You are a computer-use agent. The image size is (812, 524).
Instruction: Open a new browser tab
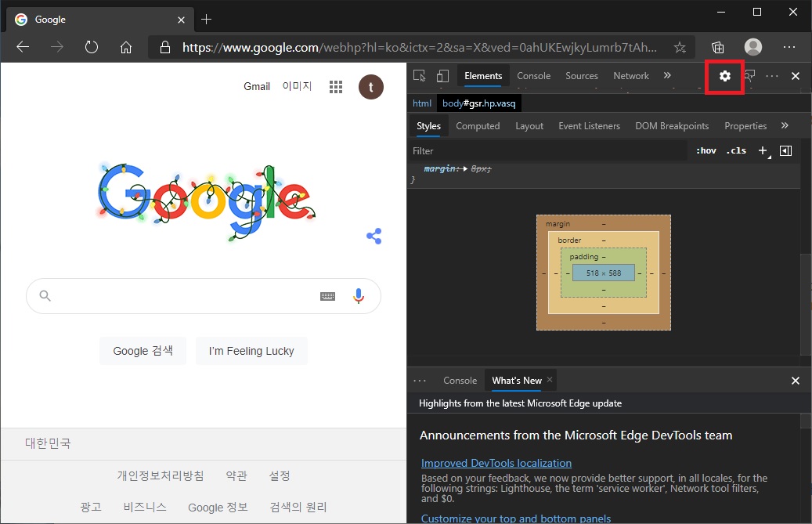tap(206, 19)
